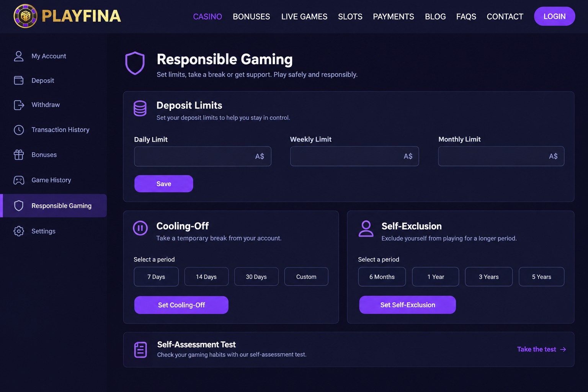Click the Settings gear icon

click(19, 231)
